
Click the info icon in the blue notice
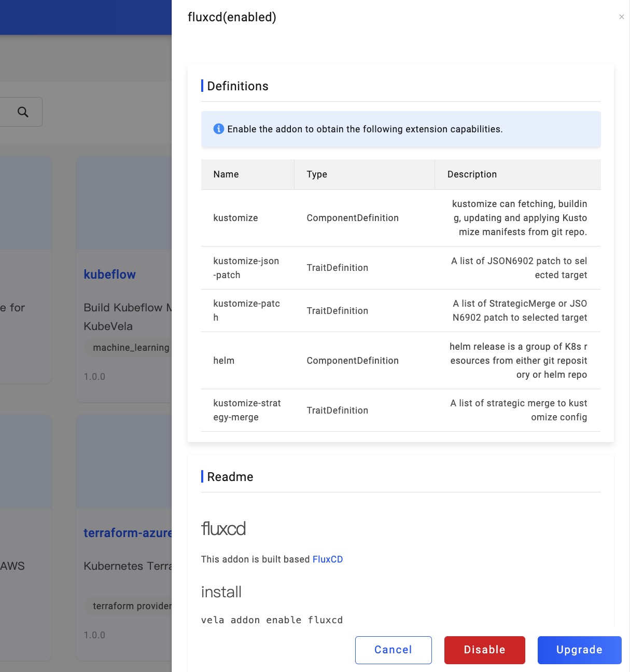point(219,129)
